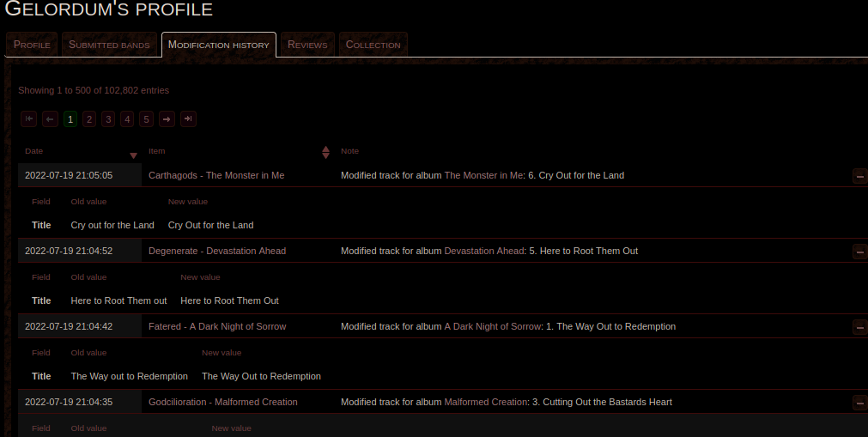Sort by Date column arrow

[133, 155]
